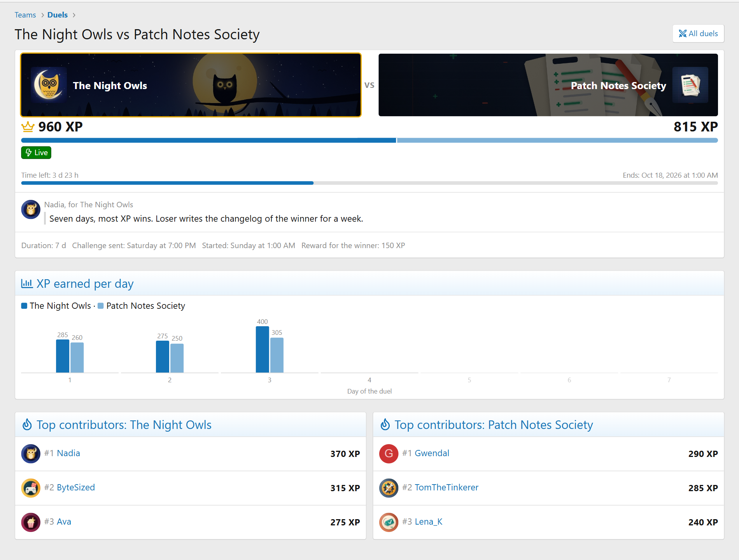Click the 960 XP score text
Viewport: 739px width, 560px height.
(60, 127)
